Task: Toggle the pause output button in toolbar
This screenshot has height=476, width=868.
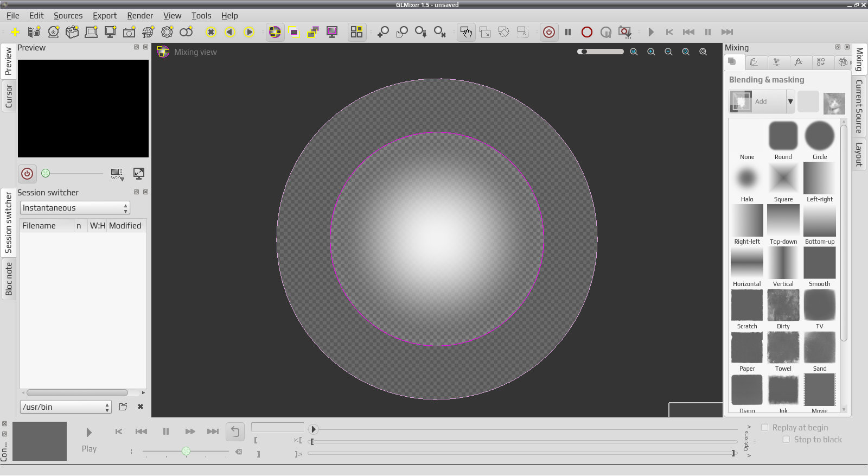Action: coord(568,32)
